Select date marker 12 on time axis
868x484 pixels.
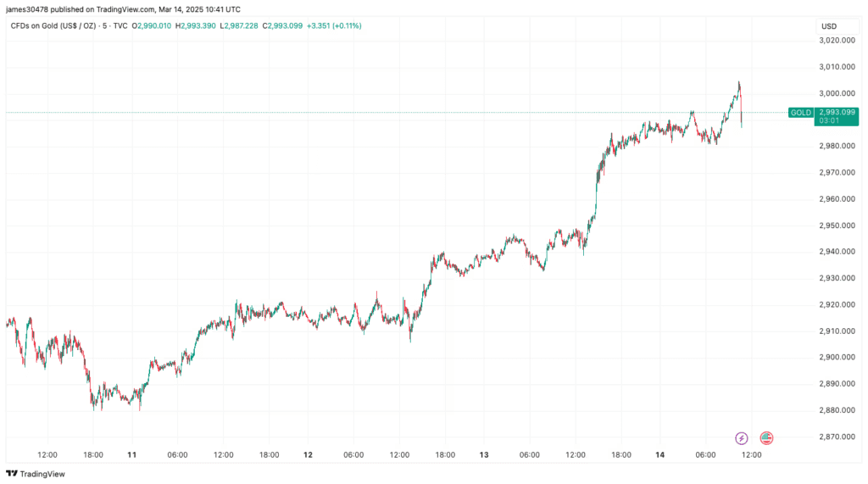pyautogui.click(x=308, y=455)
